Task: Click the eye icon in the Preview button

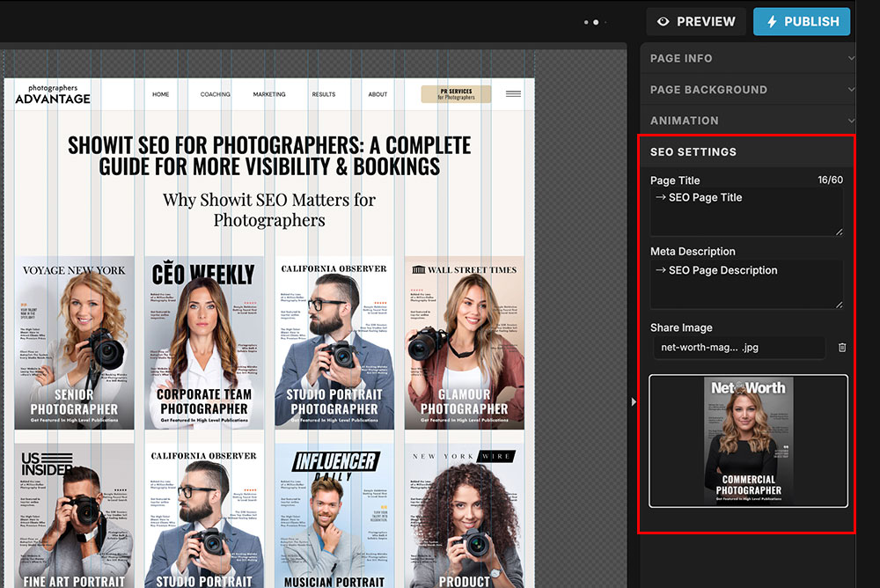Action: tap(664, 21)
